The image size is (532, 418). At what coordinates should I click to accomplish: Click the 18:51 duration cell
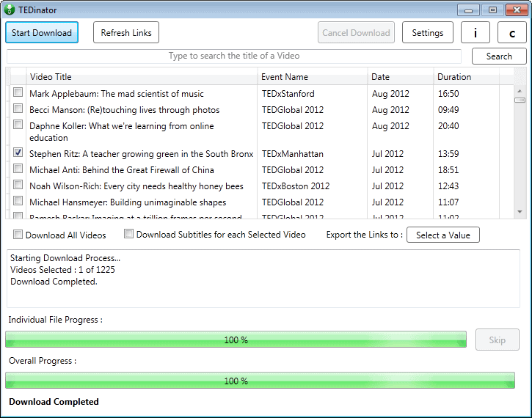point(448,170)
